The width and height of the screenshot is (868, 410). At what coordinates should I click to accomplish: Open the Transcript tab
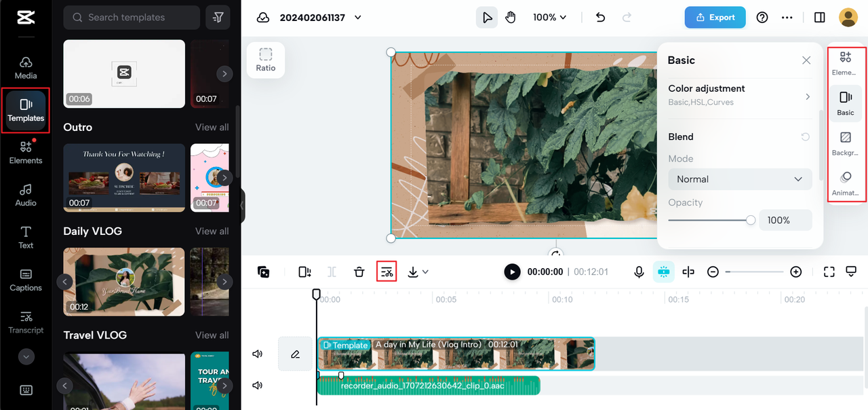26,322
